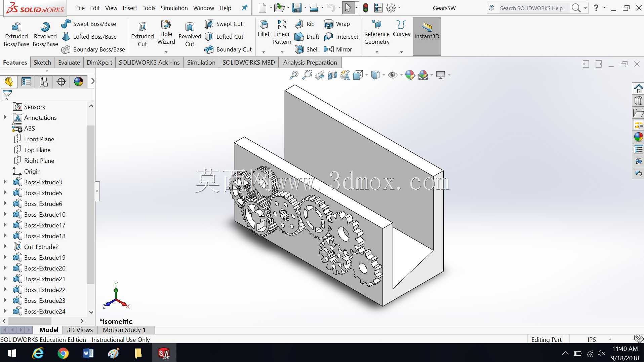Viewport: 644px width, 362px height.
Task: Open the Curves tool
Action: point(401,29)
